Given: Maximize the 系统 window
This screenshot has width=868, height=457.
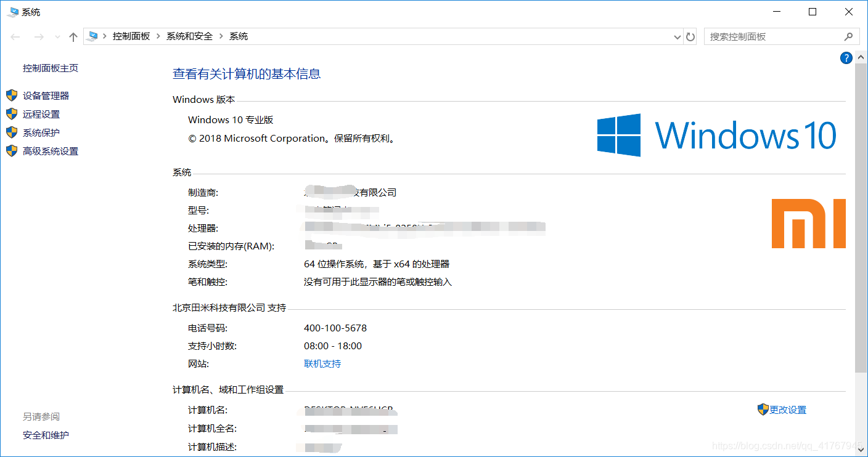Looking at the screenshot, I should 813,12.
